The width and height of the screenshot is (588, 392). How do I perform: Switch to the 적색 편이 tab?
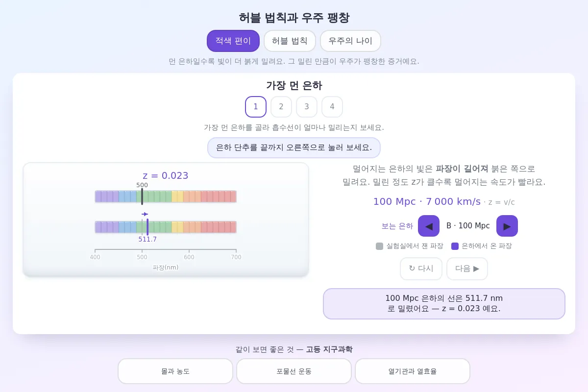coord(233,41)
